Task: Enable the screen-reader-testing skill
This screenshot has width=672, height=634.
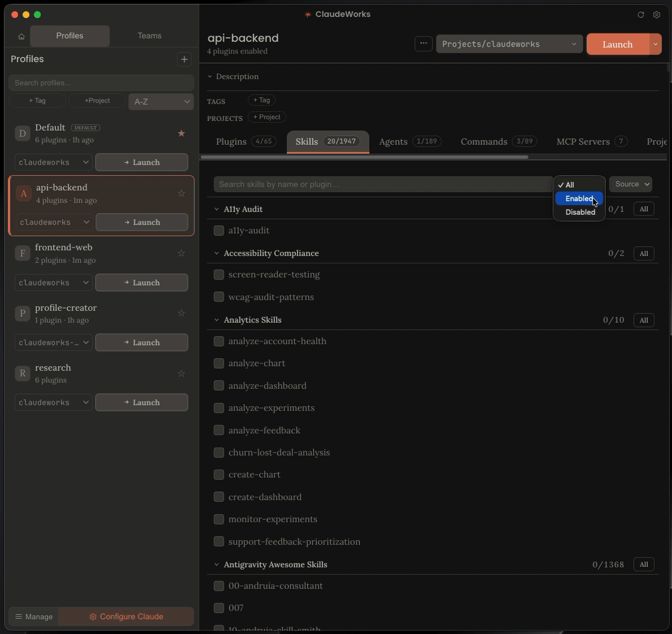Action: tap(218, 274)
